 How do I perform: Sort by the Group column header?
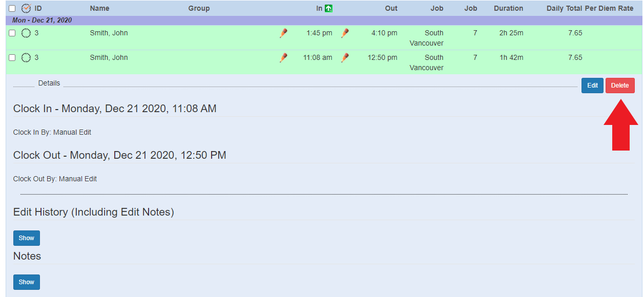pyautogui.click(x=199, y=8)
